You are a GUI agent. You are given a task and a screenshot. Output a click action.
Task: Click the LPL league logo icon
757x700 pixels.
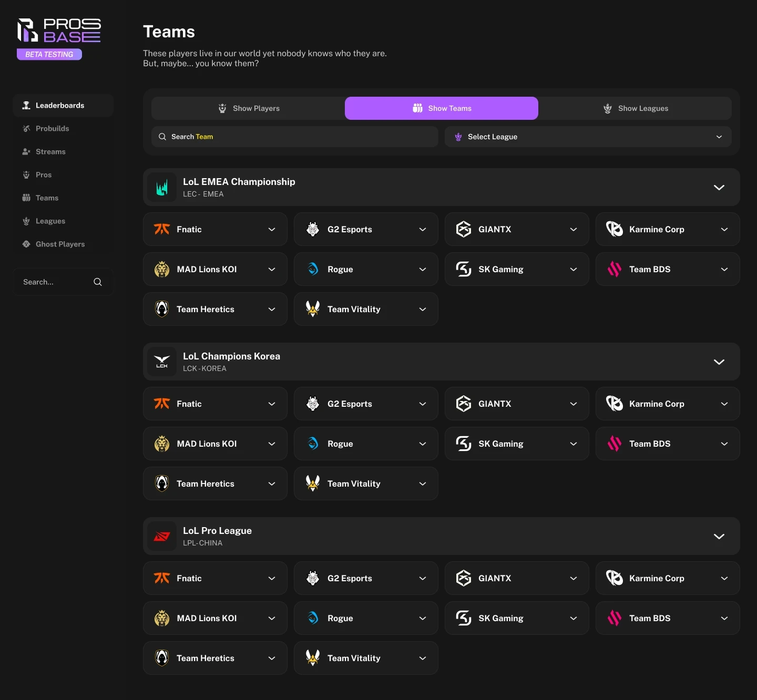[x=162, y=537]
